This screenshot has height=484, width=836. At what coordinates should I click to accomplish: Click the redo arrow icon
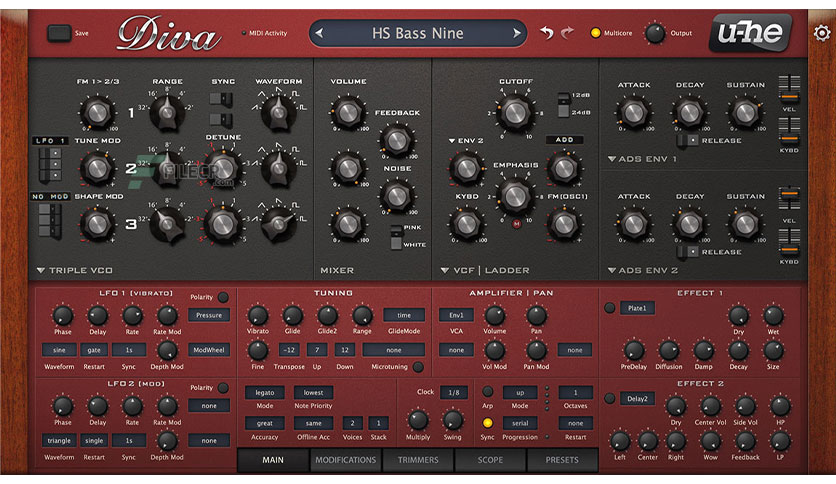click(568, 33)
